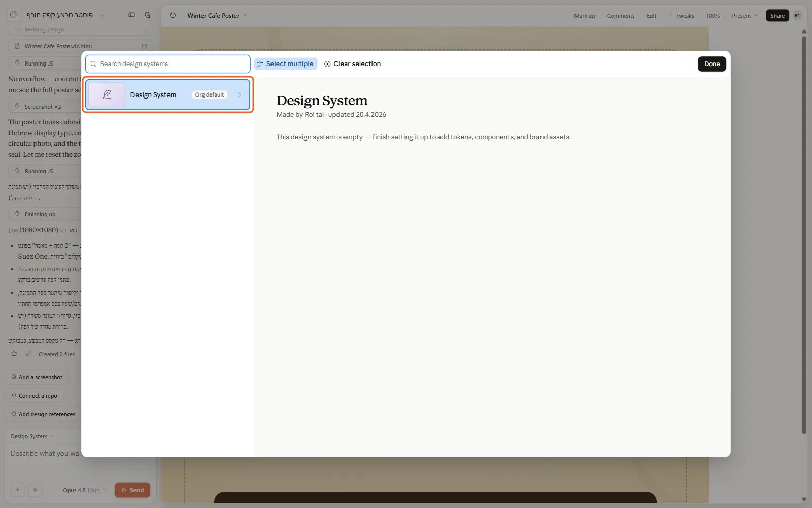Click the refresh icon beside Winter Cafe Poster
This screenshot has width=812, height=508.
coord(173,16)
